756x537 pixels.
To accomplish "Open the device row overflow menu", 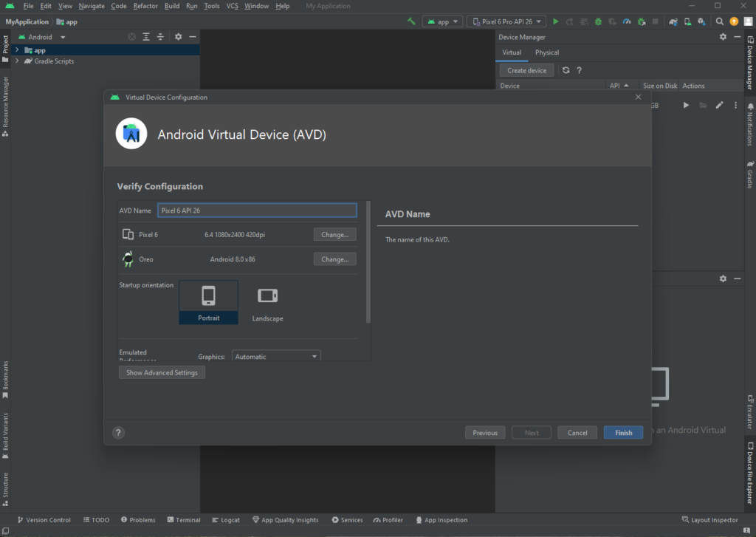I will pos(735,105).
